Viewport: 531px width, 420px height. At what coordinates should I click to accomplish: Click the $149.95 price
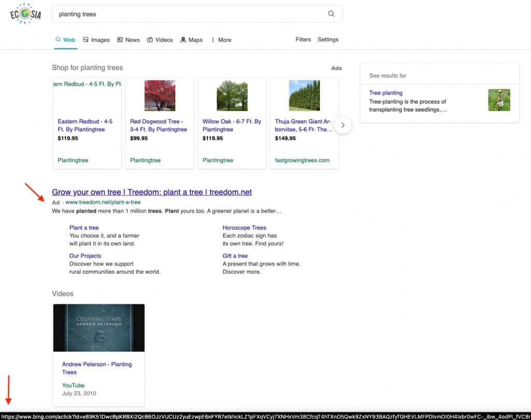click(285, 138)
